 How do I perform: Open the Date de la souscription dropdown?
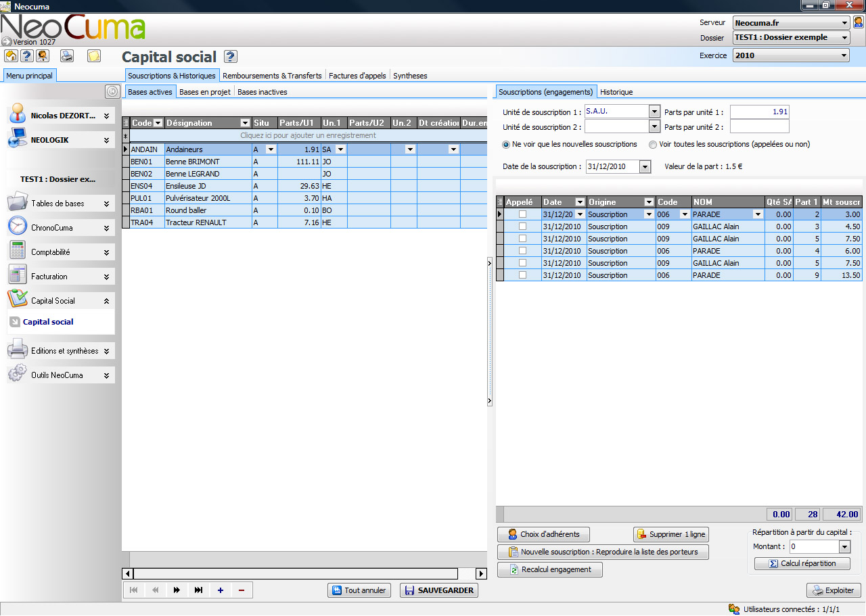pyautogui.click(x=645, y=166)
